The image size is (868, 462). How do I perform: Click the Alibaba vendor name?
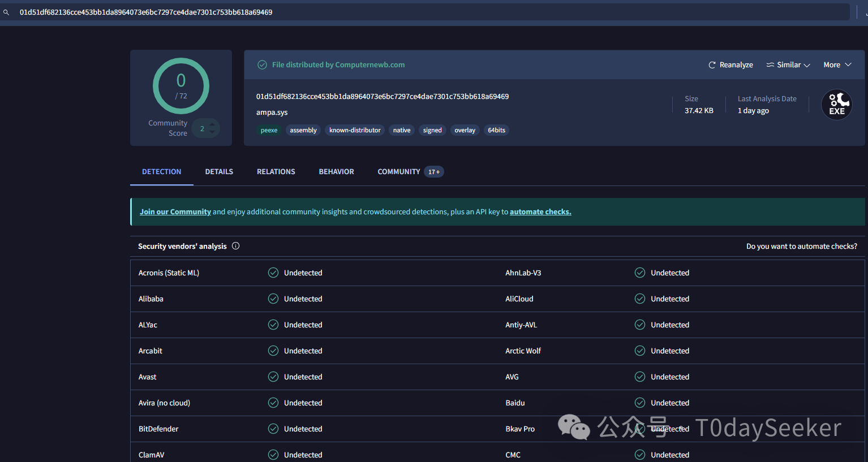pyautogui.click(x=151, y=299)
